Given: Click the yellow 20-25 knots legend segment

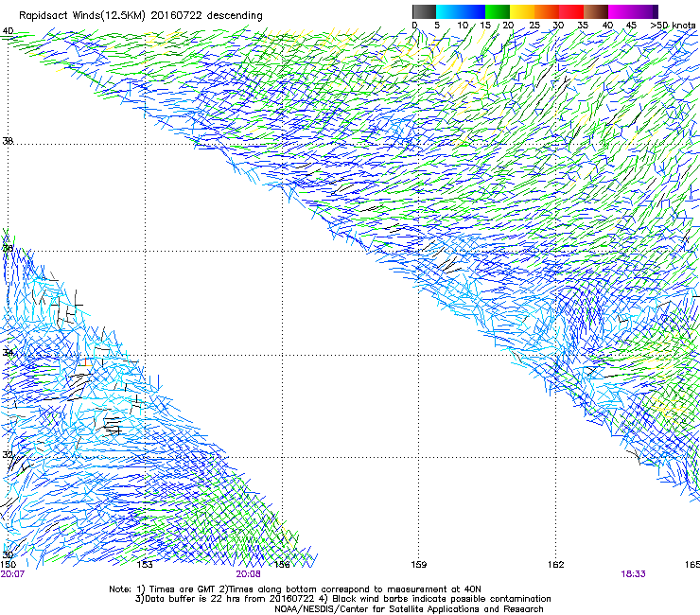Looking at the screenshot, I should pyautogui.click(x=522, y=11).
